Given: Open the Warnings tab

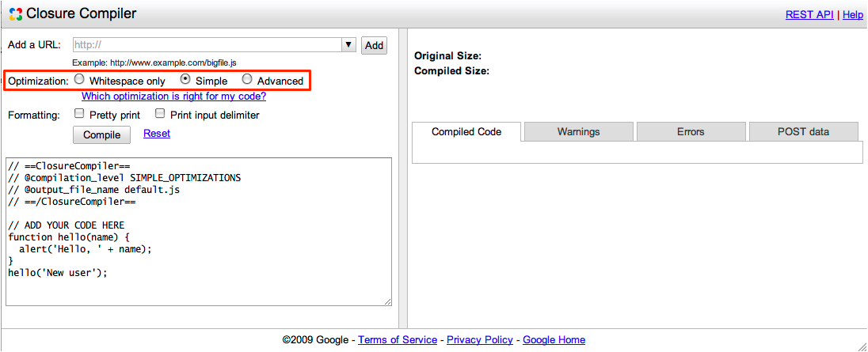Looking at the screenshot, I should point(578,132).
